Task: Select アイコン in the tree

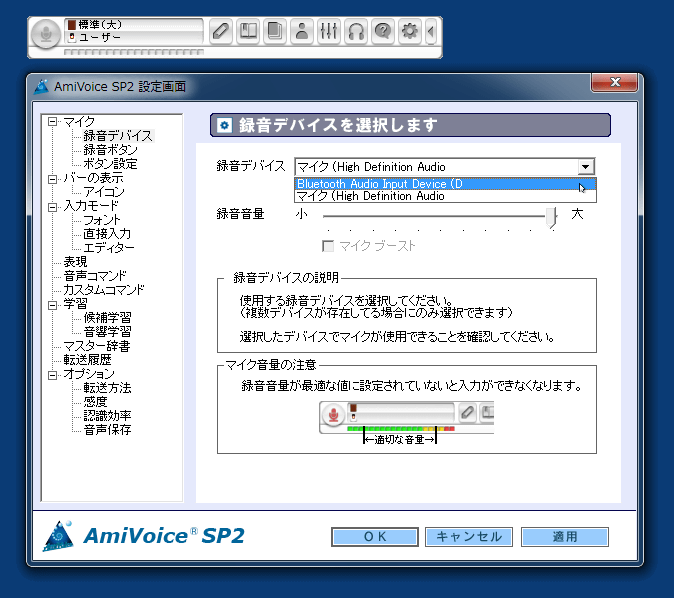Action: [x=104, y=192]
